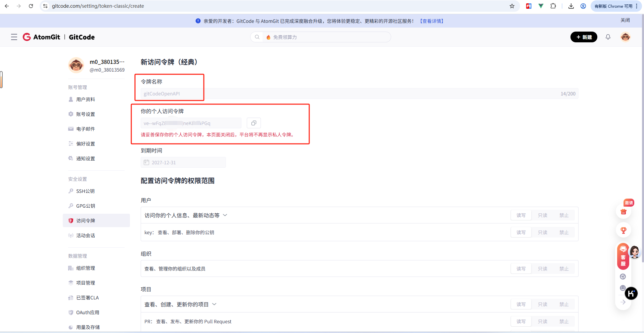Click the user avatar at top right

point(625,37)
